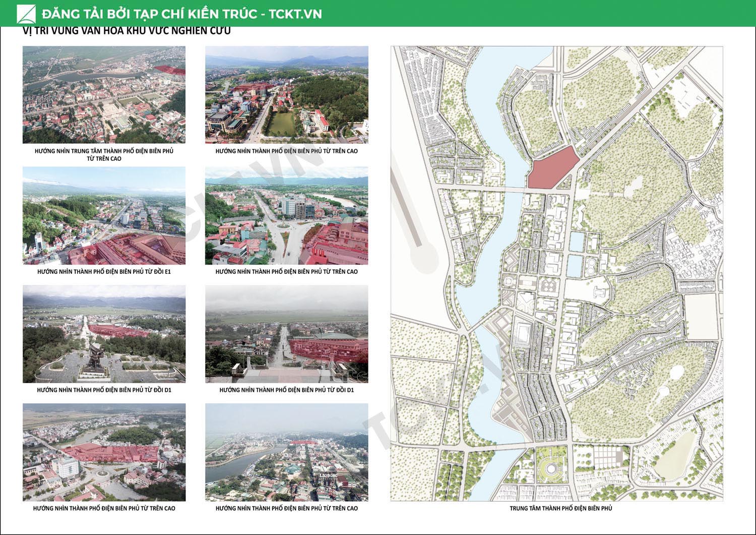Select the photo viewed from Đồi E1
This screenshot has width=756, height=535.
104,216
